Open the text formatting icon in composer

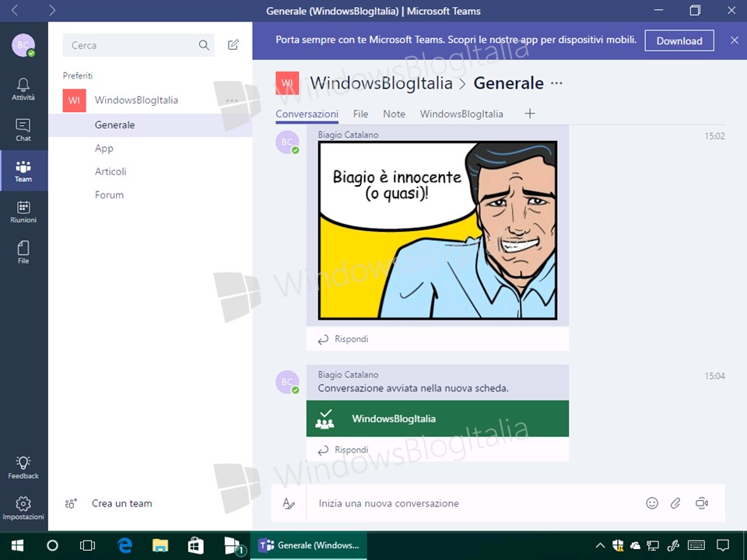tap(289, 503)
